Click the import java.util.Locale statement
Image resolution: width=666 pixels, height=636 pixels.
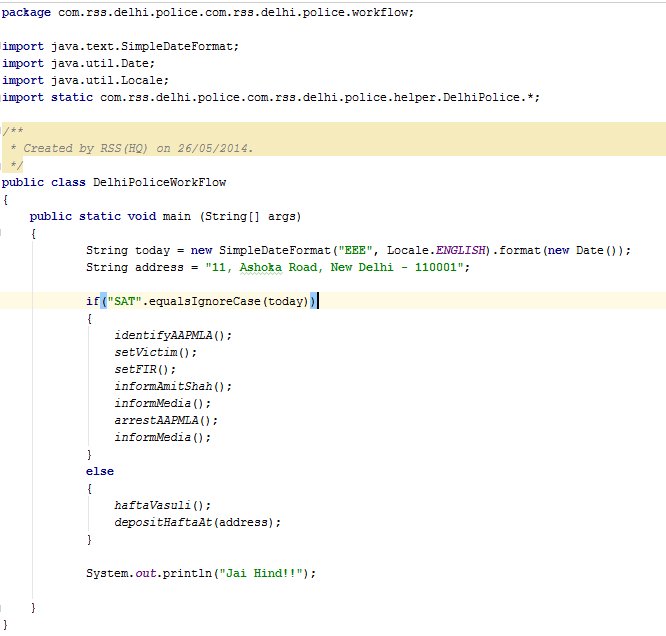(x=85, y=80)
